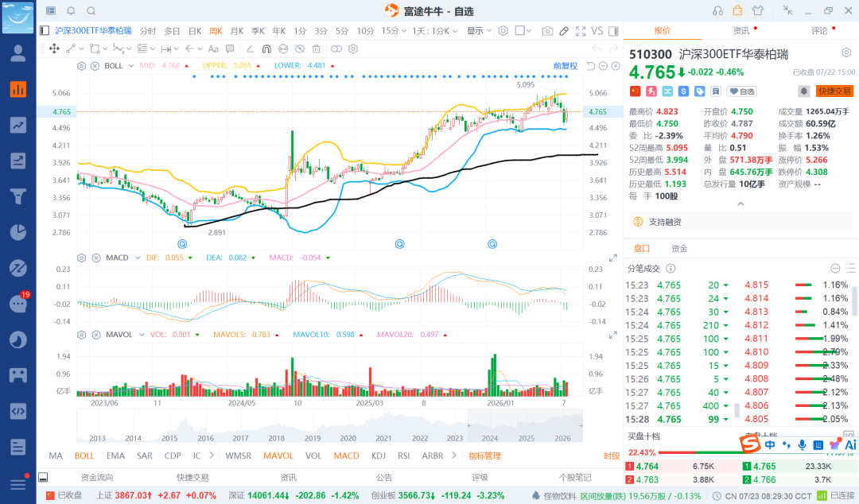
Task: Enter fullscreen chart mode
Action: pos(581,31)
